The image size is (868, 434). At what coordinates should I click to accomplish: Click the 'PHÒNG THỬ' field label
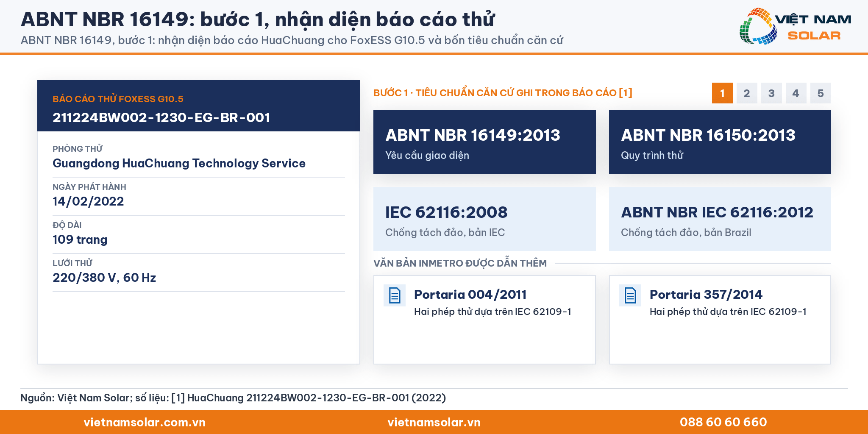78,149
